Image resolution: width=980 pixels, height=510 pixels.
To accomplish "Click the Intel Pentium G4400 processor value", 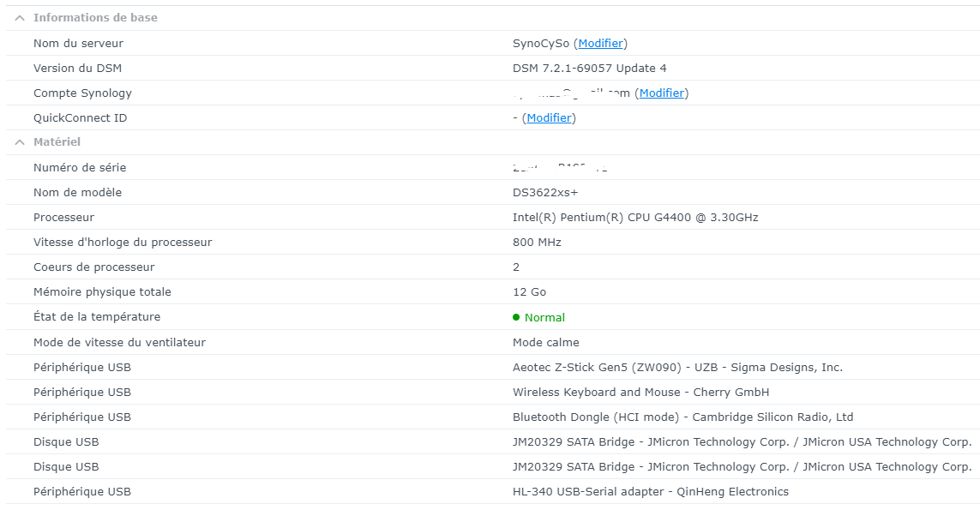I will (635, 218).
